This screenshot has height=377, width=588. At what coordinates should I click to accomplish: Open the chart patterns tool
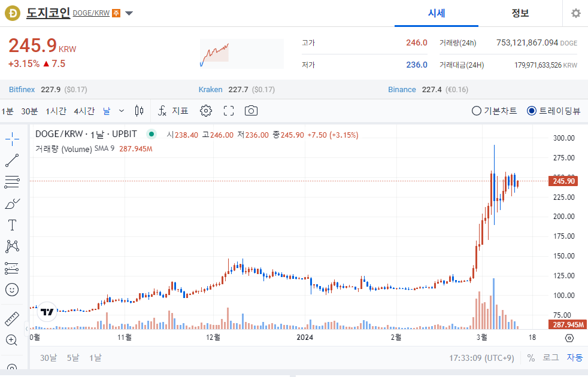[12, 246]
